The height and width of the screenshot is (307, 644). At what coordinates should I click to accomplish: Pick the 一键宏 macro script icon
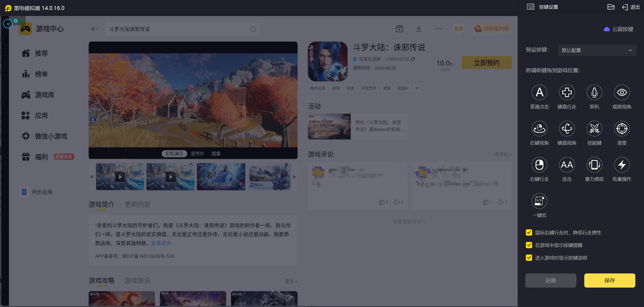539,201
